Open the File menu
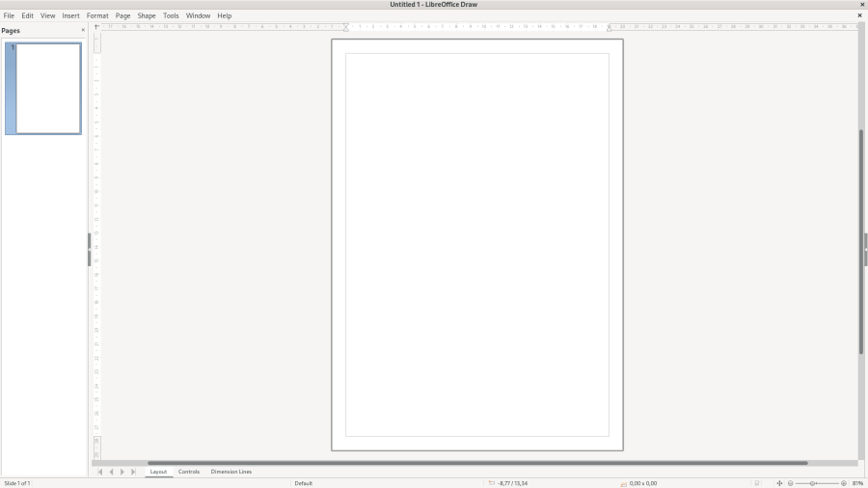868x488 pixels. [x=9, y=15]
